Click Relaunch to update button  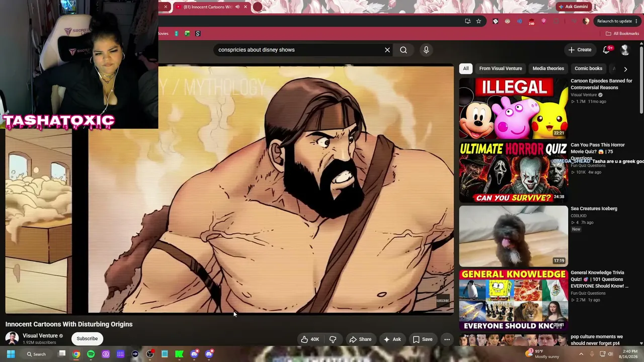tap(617, 21)
